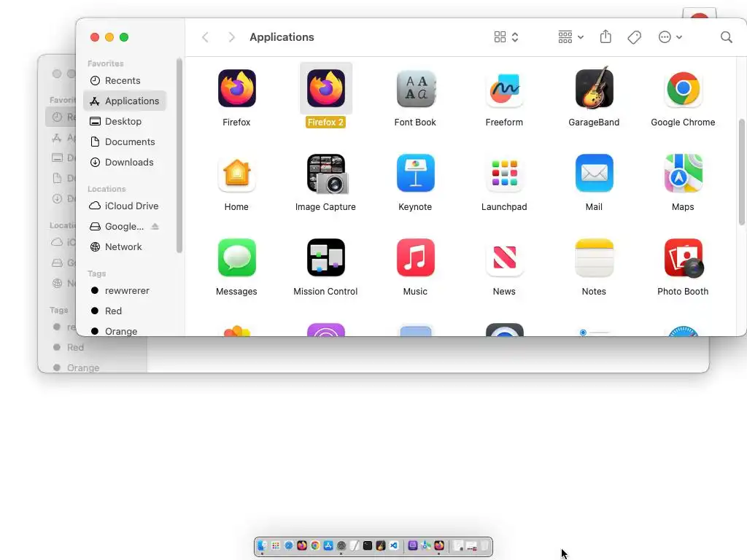The height and width of the screenshot is (560, 747).
Task: Select the Notes app icon
Action: tap(594, 257)
